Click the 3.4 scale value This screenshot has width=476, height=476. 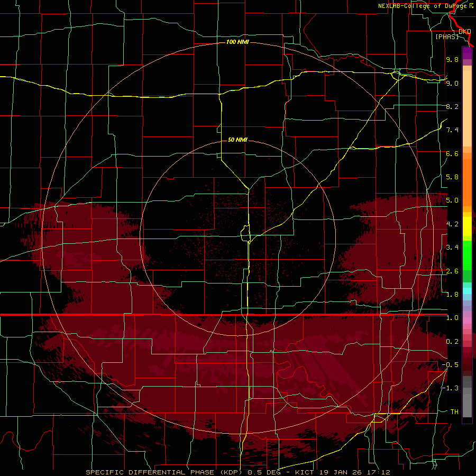pyautogui.click(x=452, y=248)
